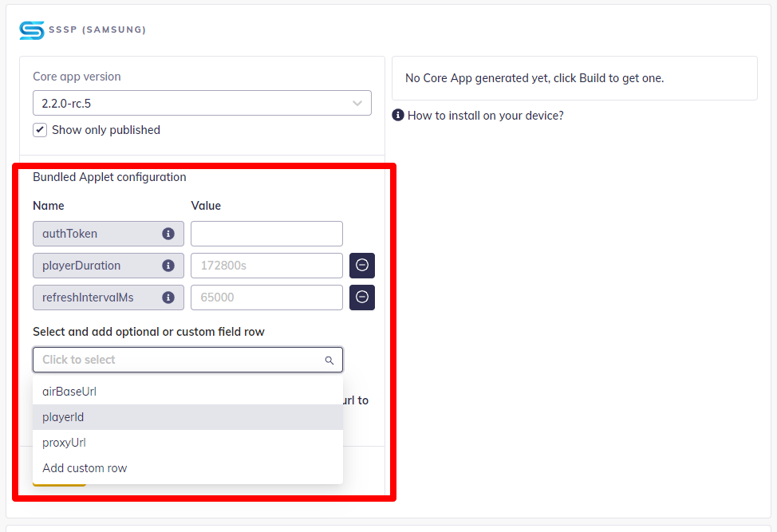Image resolution: width=777 pixels, height=532 pixels.
Task: Click the refreshIntervalMs info icon
Action: pos(168,298)
